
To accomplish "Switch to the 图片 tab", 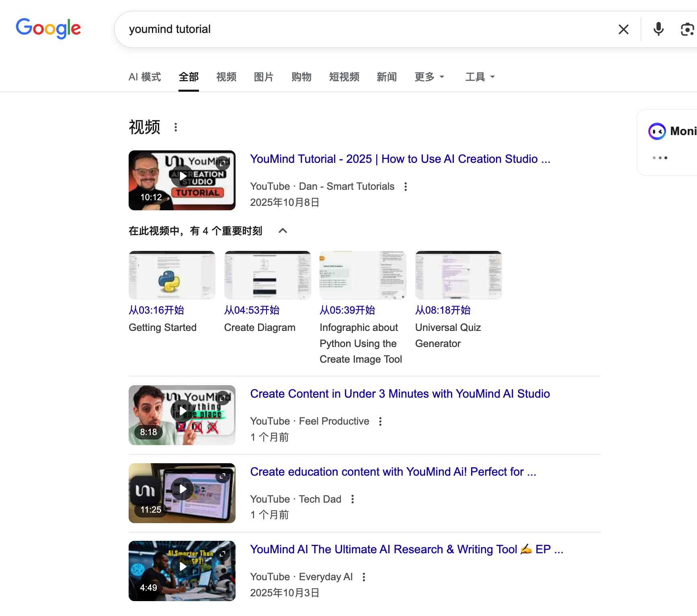I will pos(264,77).
